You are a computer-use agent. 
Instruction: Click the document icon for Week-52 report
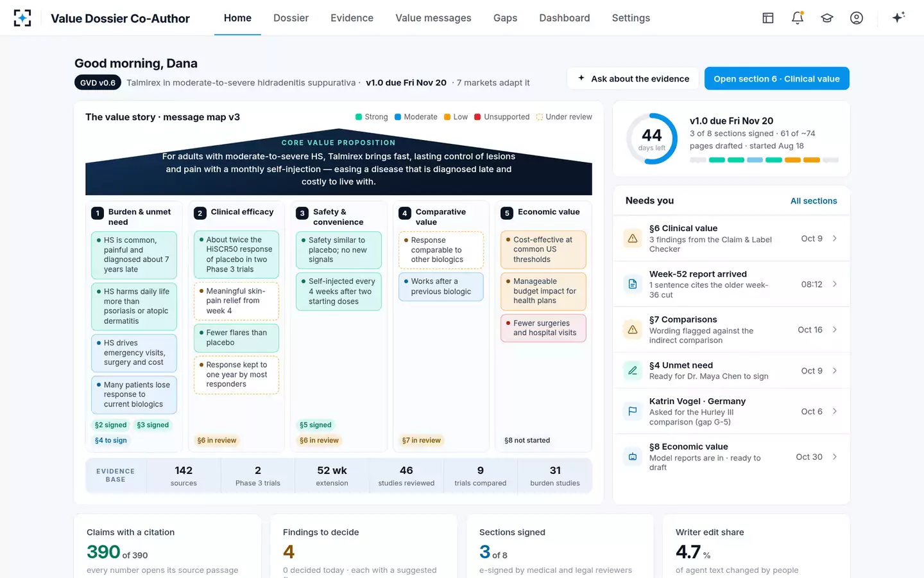point(633,284)
